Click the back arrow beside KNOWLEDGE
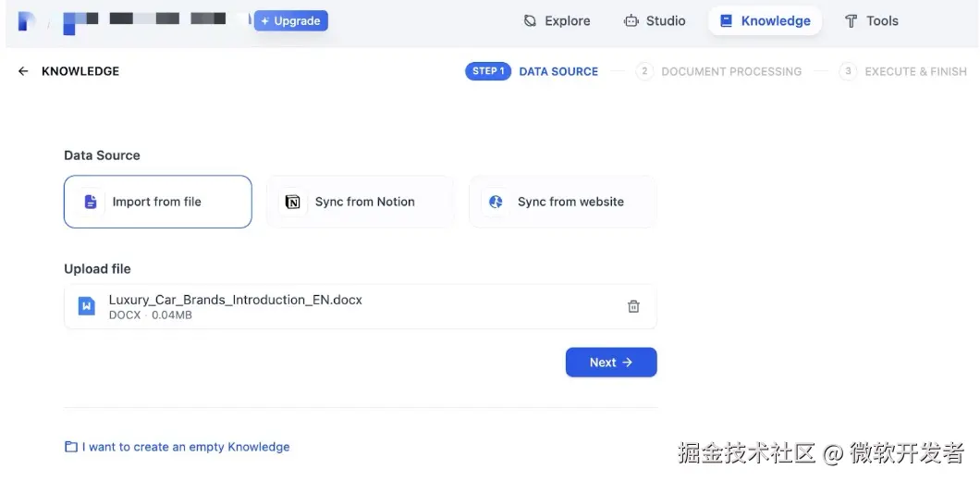The height and width of the screenshot is (481, 980). pyautogui.click(x=23, y=71)
